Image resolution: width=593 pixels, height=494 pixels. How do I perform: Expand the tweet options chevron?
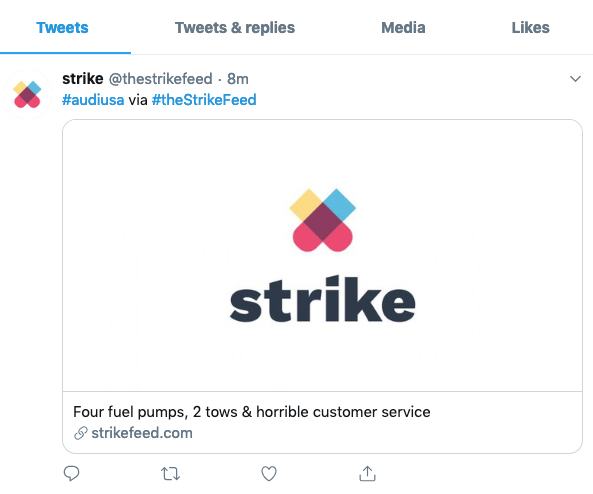click(575, 79)
